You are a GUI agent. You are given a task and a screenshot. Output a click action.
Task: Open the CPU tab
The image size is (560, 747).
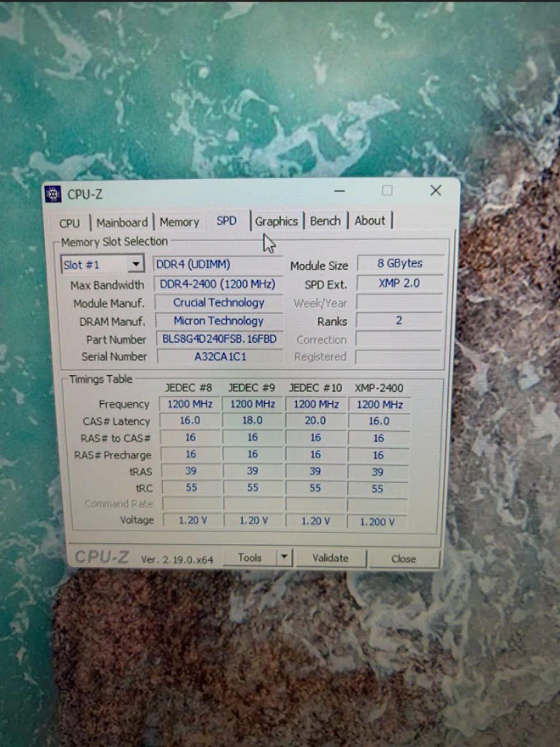69,223
